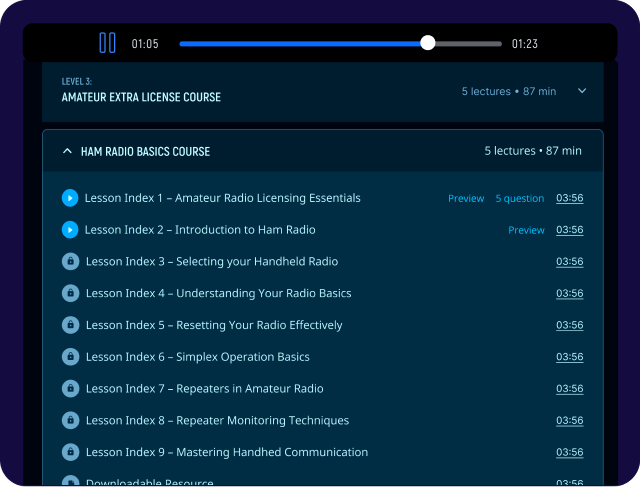Open the Preview link for Lesson Index 2
Viewport: 640px width, 487px height.
pyautogui.click(x=526, y=230)
